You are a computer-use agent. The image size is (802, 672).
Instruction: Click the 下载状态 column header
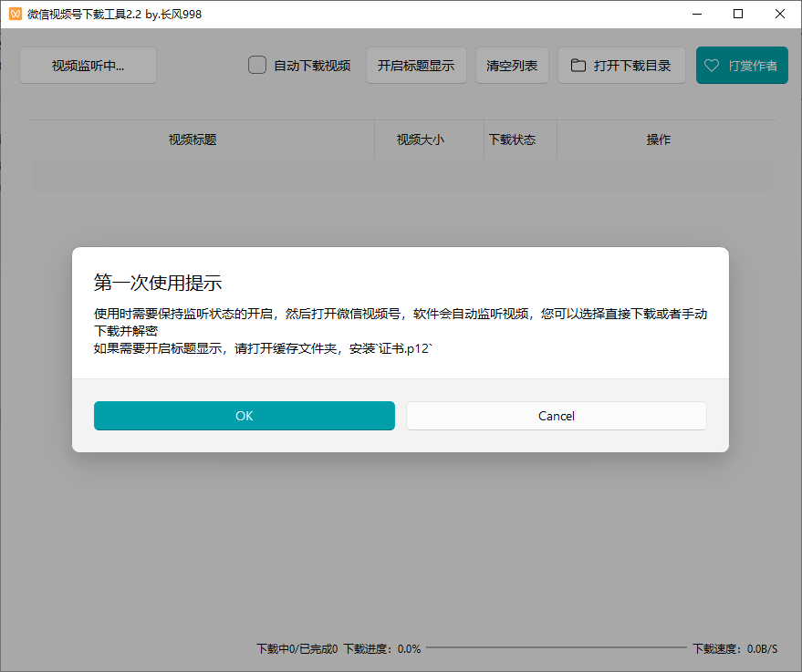pos(512,140)
